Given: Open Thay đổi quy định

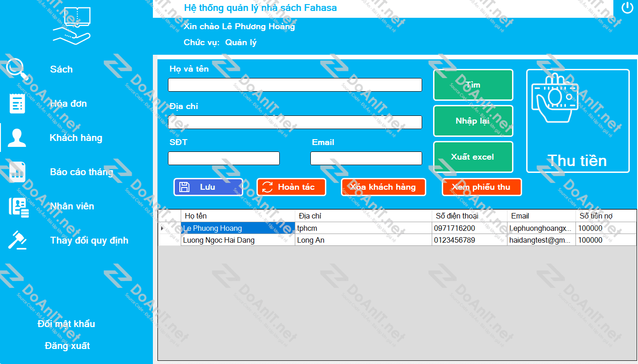Looking at the screenshot, I should (x=89, y=240).
